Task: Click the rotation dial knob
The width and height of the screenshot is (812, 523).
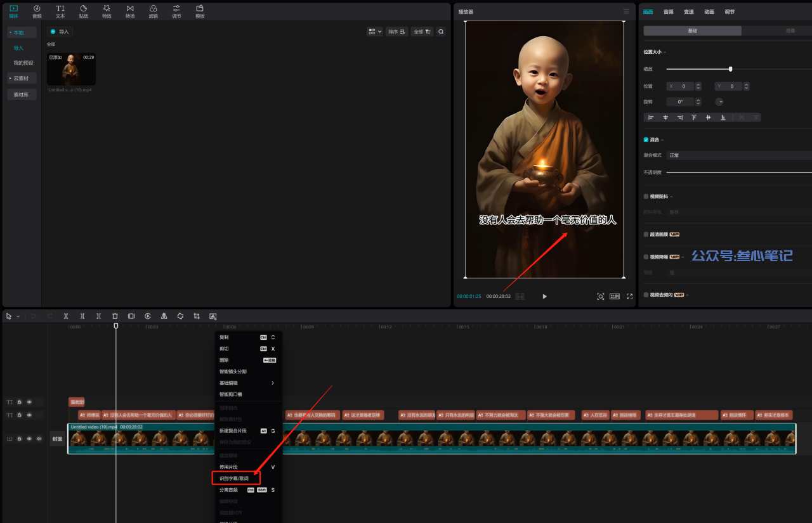Action: pyautogui.click(x=719, y=101)
